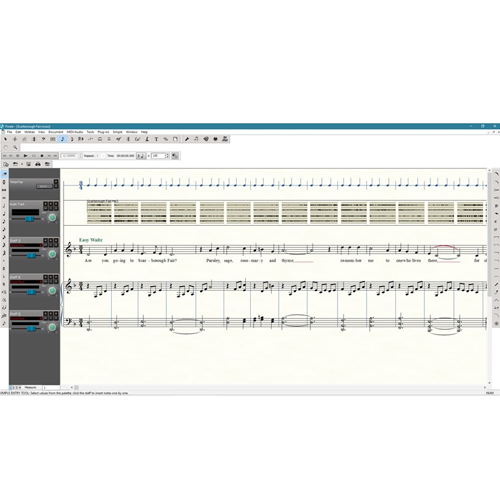
Task: Open the dropdown arrow next to Open file icon
Action: point(22,164)
